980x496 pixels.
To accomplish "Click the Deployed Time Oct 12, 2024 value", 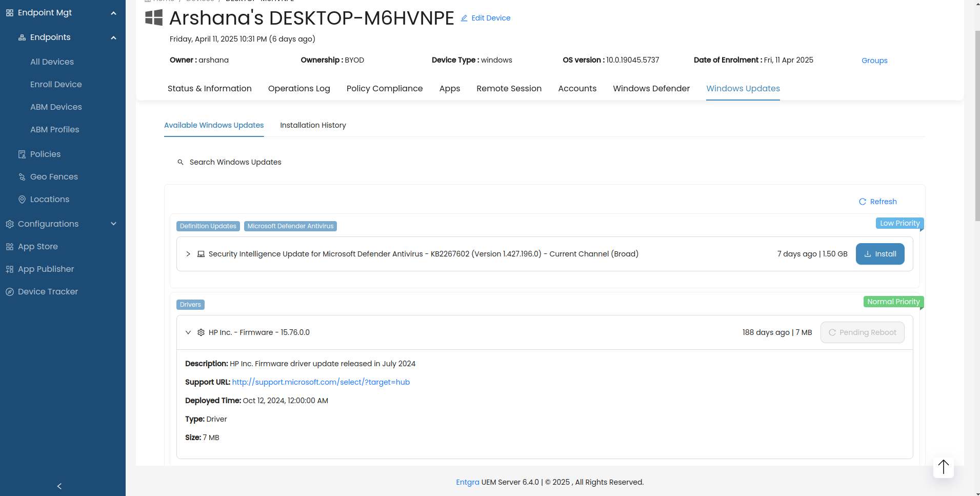I will pos(285,401).
